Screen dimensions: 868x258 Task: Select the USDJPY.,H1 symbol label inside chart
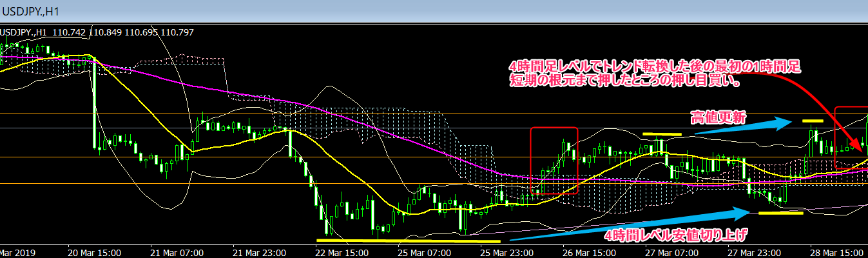[x=23, y=32]
